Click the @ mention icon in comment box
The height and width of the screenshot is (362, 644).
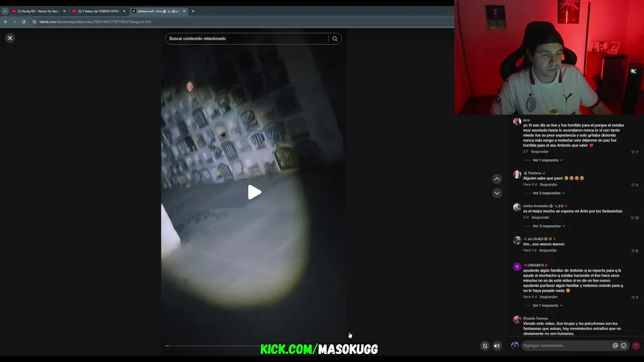pos(615,346)
